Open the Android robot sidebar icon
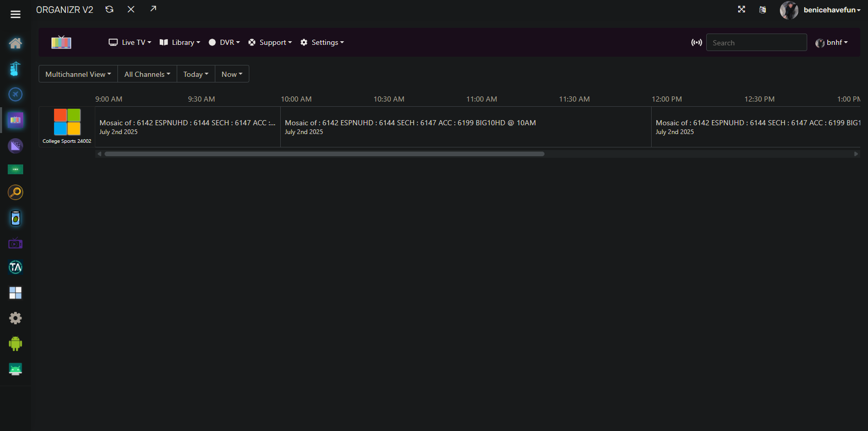 pos(15,343)
